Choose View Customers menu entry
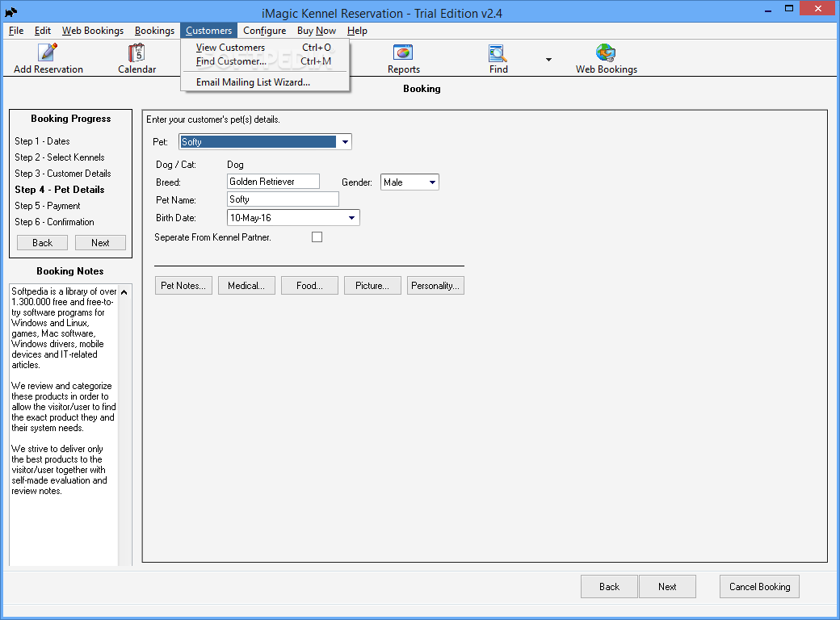 (x=265, y=47)
